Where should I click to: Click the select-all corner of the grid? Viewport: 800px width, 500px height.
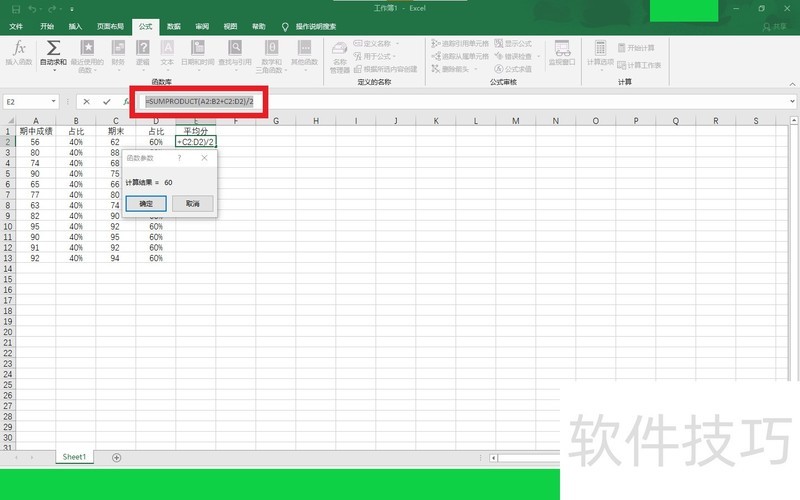[x=8, y=121]
